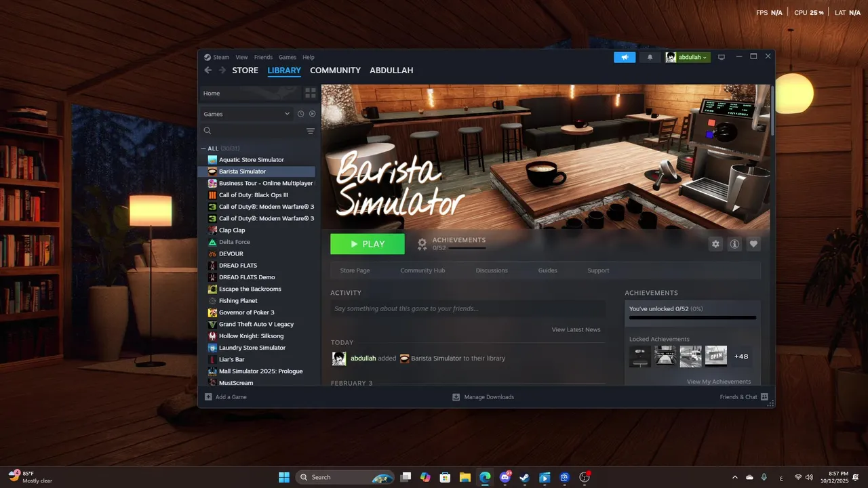Open Friends & Chat icon

[x=764, y=396]
